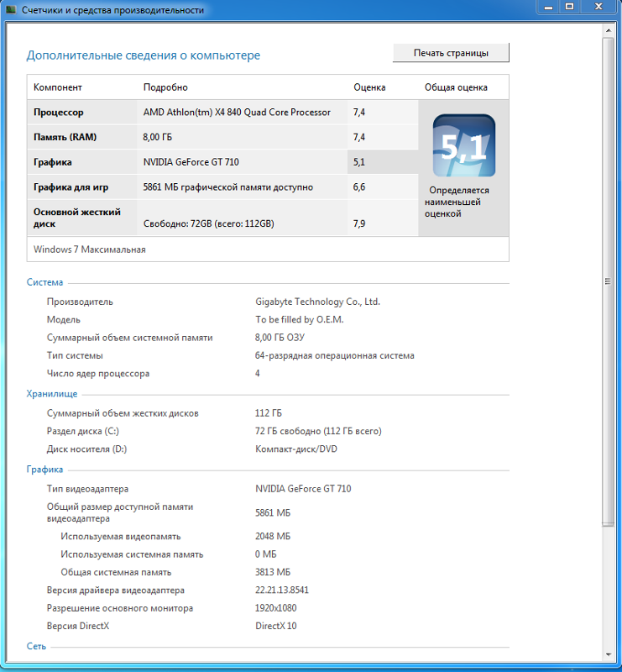Viewport: 622px width, 672px height.
Task: Minimize the performance counters window
Action: (x=546, y=7)
